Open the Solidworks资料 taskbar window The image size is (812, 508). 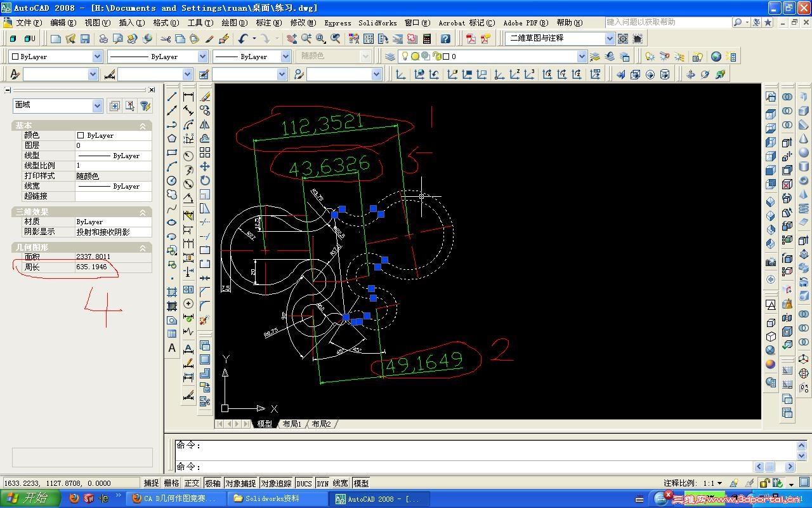tap(278, 498)
